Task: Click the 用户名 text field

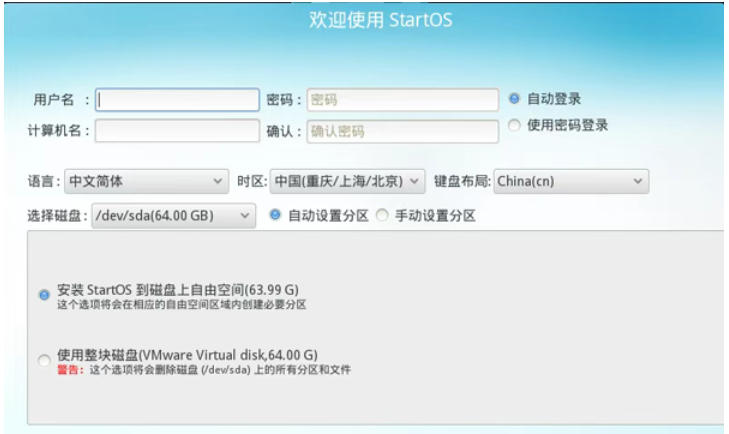Action: pyautogui.click(x=177, y=100)
